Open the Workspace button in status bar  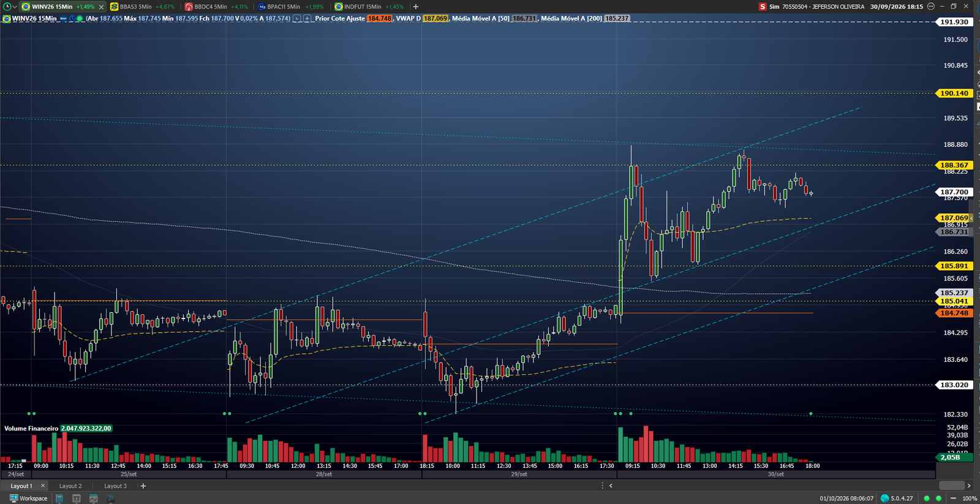point(28,498)
